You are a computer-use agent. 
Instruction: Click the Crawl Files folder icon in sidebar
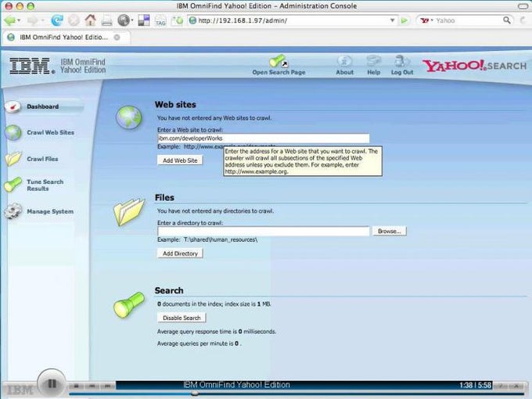point(13,159)
